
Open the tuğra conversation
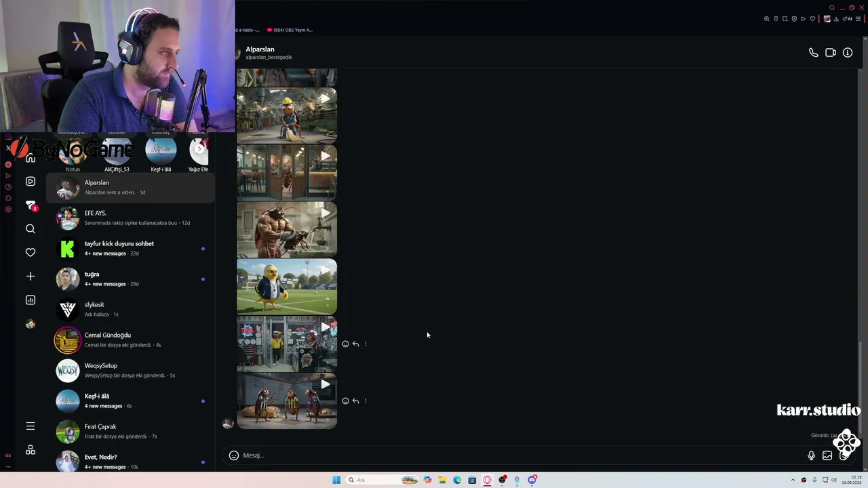tap(131, 279)
